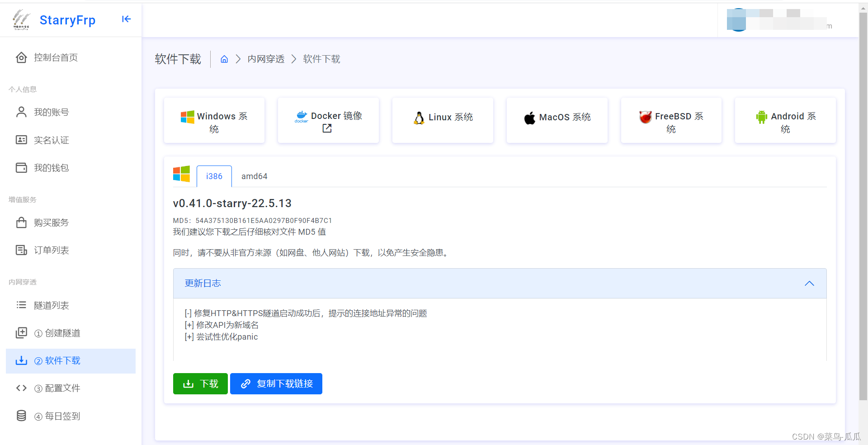Click the 隧道列表 list icon
The image size is (868, 445).
click(x=21, y=305)
